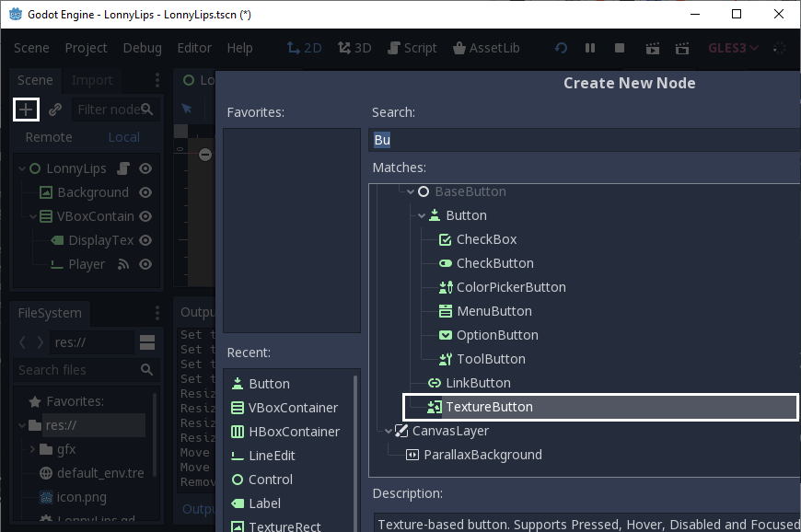Click the filter nodes search magnifier icon
This screenshot has height=532, width=801.
[x=146, y=110]
